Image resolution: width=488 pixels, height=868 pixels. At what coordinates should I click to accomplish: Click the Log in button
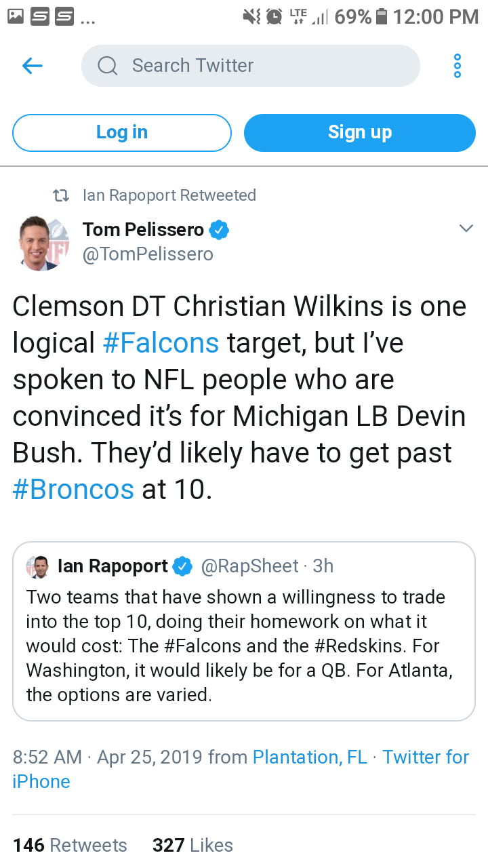click(x=122, y=132)
